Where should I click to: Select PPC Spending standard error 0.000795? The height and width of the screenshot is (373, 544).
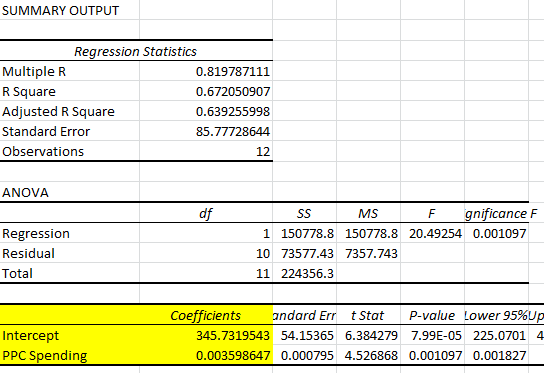coord(304,355)
